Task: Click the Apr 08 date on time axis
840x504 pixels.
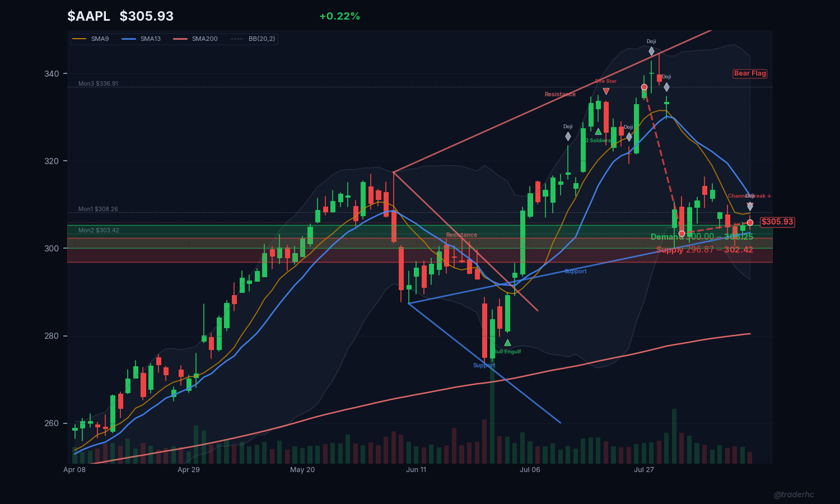Action: click(x=74, y=470)
